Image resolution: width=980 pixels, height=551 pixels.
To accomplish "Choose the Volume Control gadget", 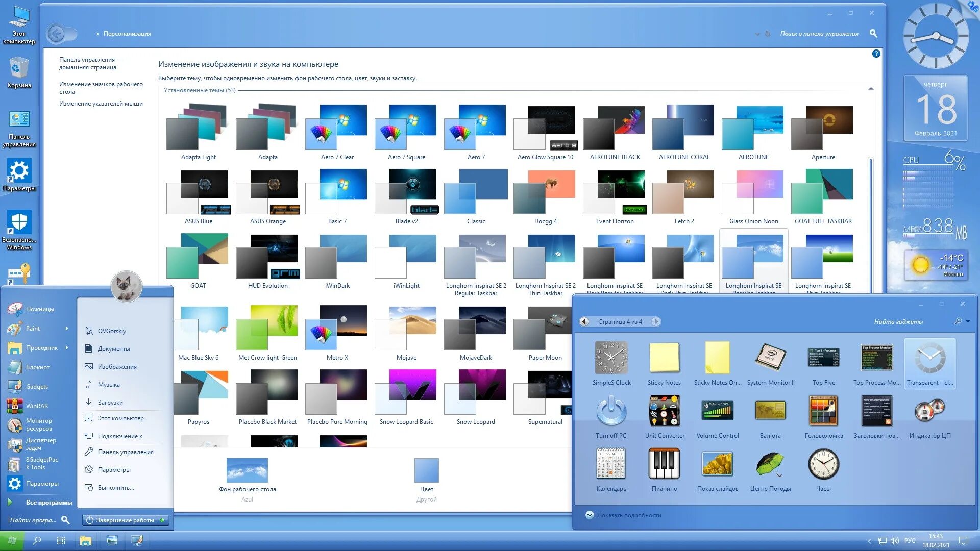I will tap(717, 411).
